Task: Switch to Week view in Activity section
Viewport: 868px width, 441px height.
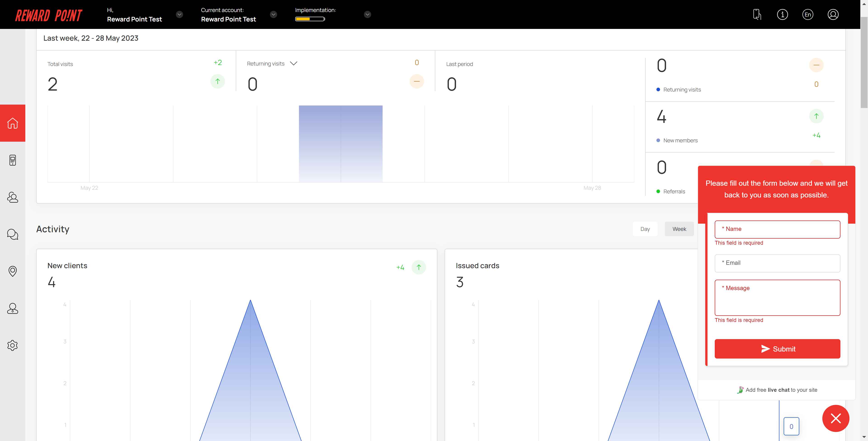Action: point(679,229)
